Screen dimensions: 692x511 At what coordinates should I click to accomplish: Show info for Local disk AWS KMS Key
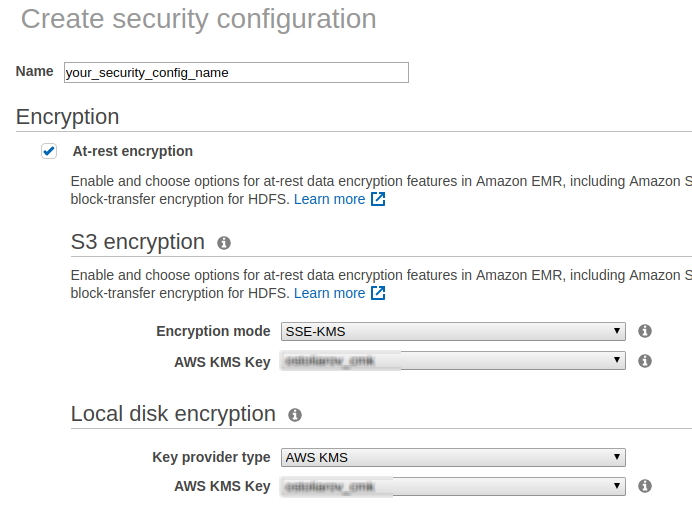click(645, 486)
